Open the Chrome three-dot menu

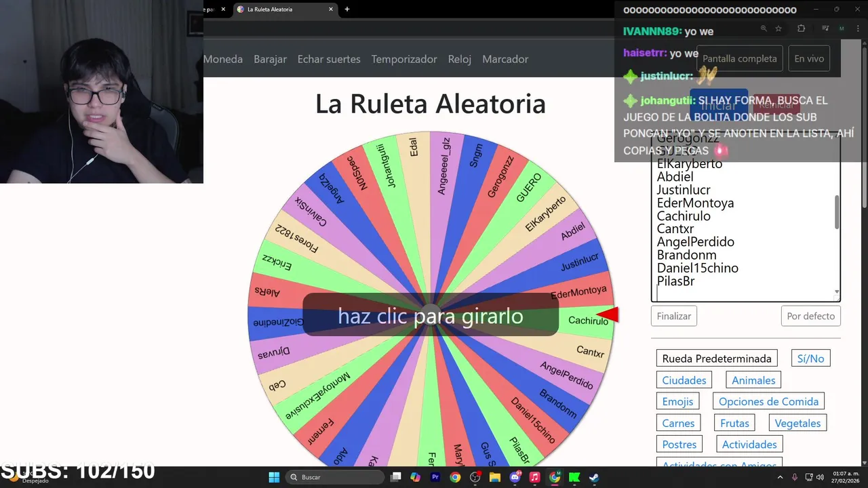[858, 28]
